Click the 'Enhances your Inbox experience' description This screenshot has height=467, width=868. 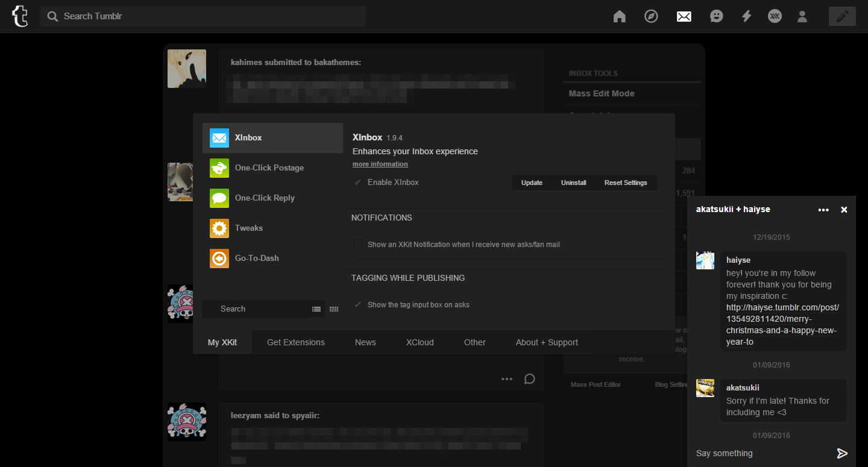tap(415, 151)
